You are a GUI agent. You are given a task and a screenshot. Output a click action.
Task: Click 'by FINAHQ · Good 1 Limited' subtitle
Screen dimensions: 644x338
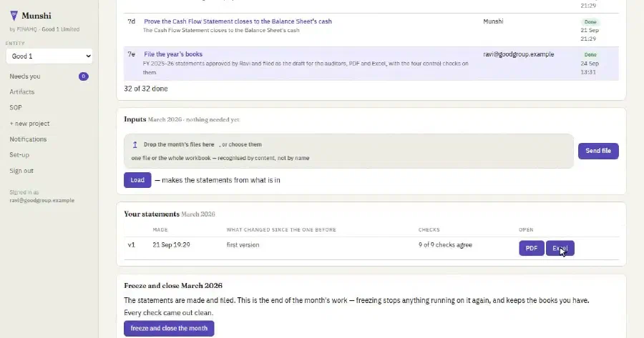pyautogui.click(x=44, y=29)
